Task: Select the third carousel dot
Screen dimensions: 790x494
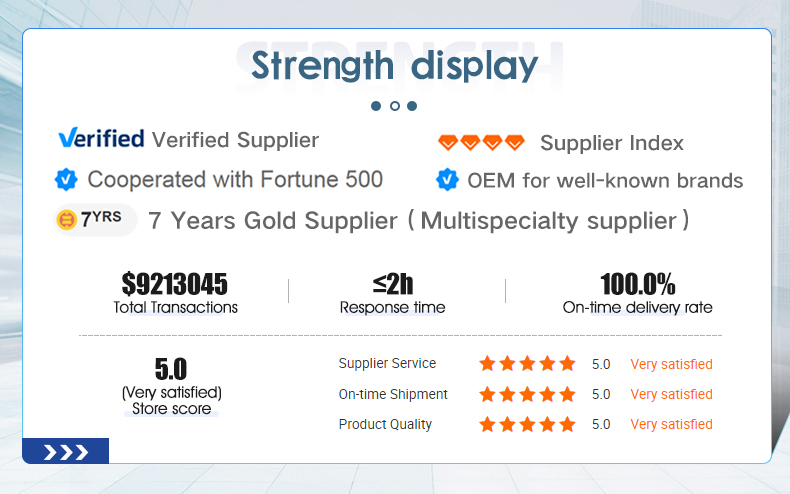Action: click(x=412, y=106)
